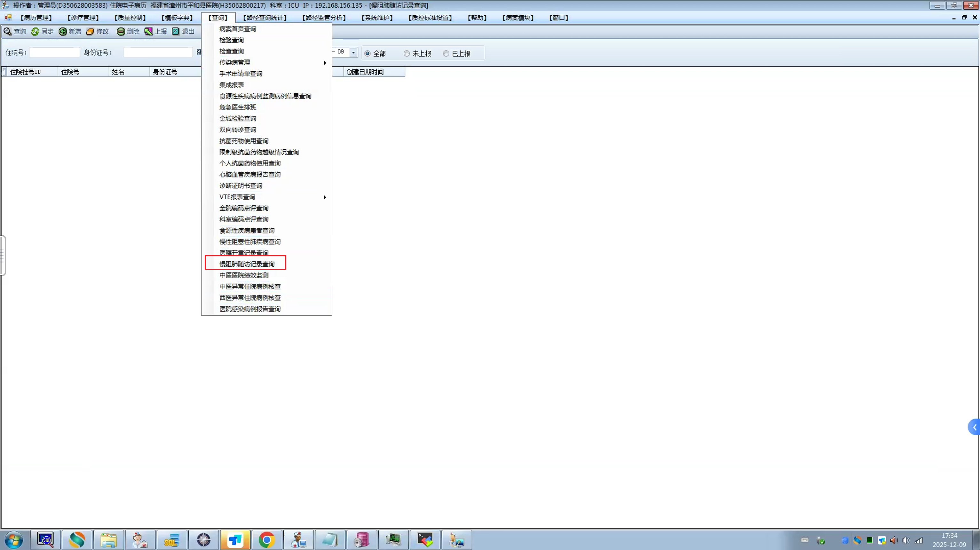Open Chrome from the Windows taskbar
Screen dimensions: 980x550
point(267,540)
